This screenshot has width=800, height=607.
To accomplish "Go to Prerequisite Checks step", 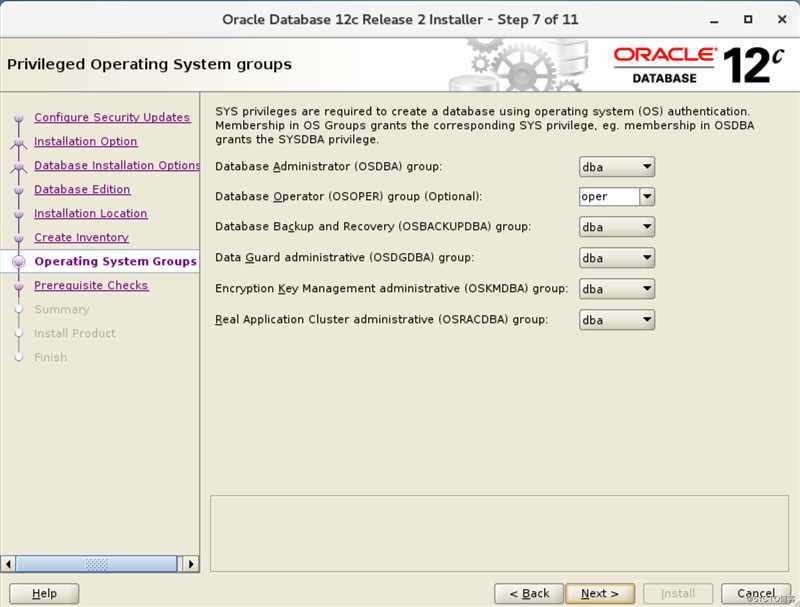I will (91, 285).
